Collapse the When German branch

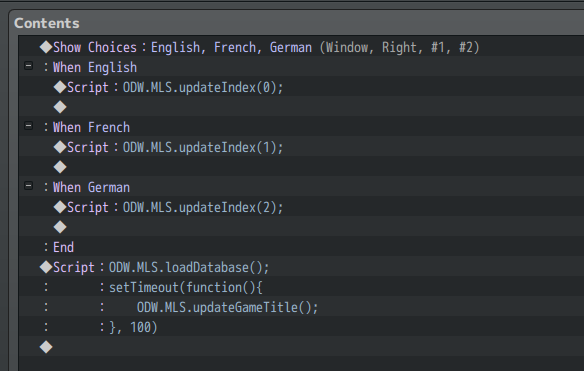click(29, 186)
